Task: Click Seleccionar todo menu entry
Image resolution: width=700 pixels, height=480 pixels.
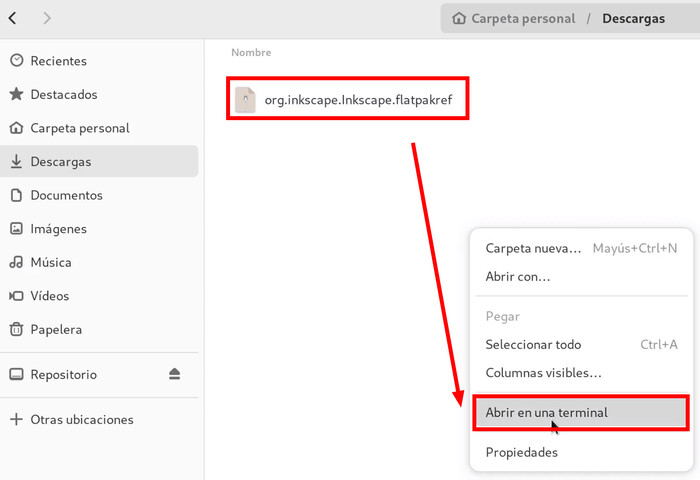Action: click(x=581, y=344)
